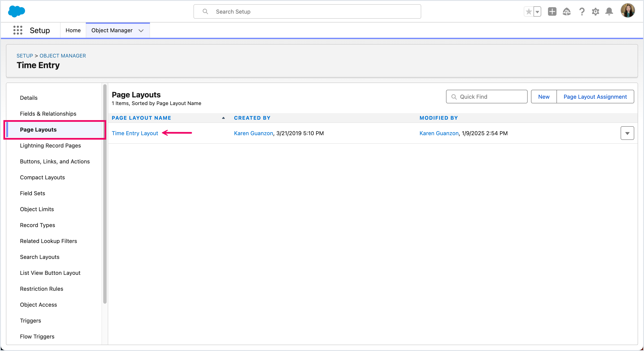Open Related Lookup Filters
Viewport: 644px width, 351px height.
click(48, 241)
